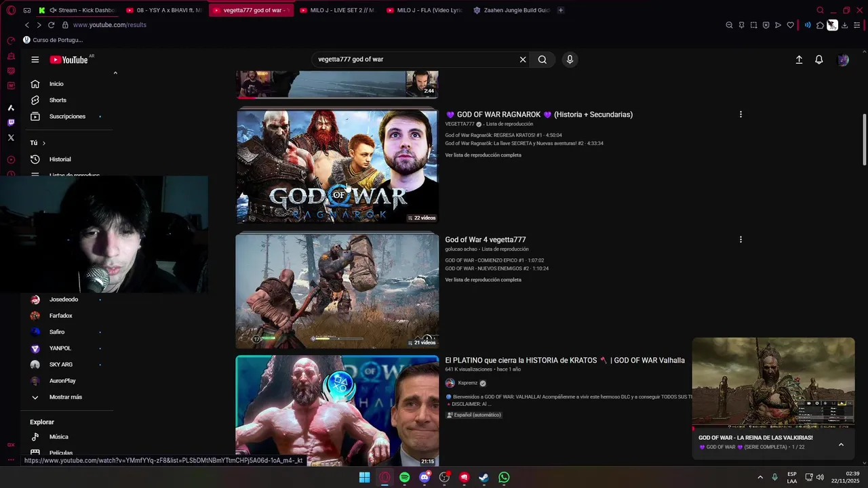Open Steam from the taskbar
Screen dimensions: 868x488
484,477
